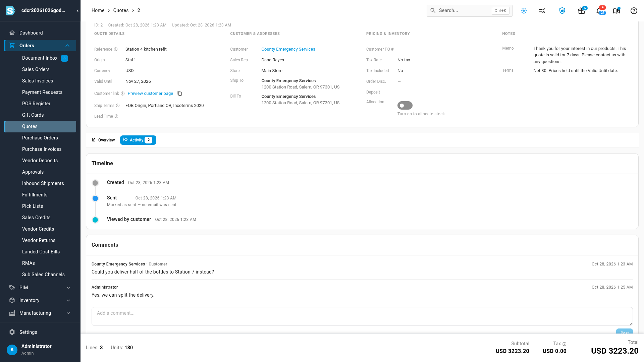Click the Dashboard home icon
Image resolution: width=644 pixels, height=362 pixels.
pos(12,33)
